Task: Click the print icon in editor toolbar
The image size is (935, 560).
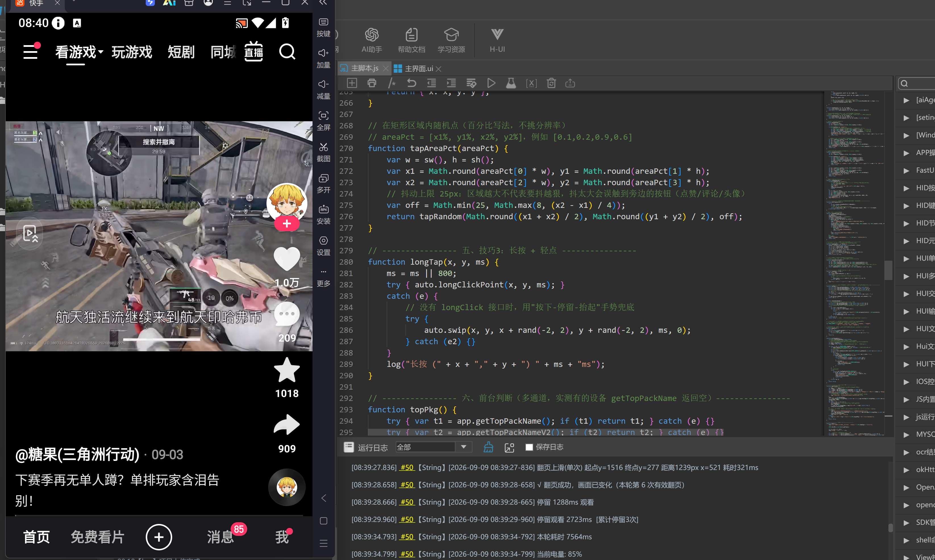Action: pyautogui.click(x=372, y=83)
